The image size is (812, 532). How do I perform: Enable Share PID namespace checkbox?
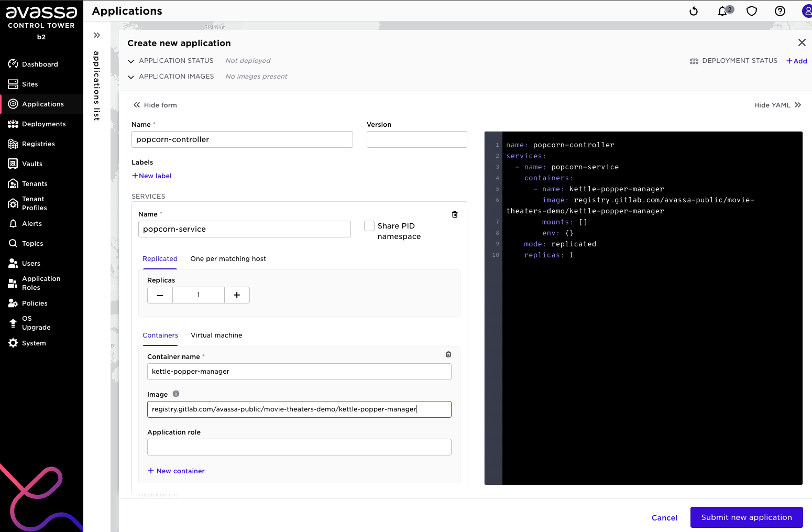tap(369, 226)
